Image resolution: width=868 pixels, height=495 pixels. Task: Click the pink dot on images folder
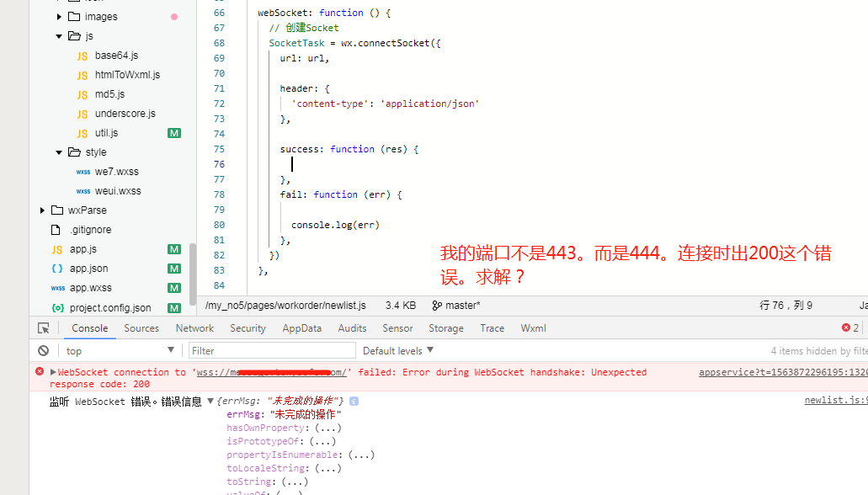(174, 17)
